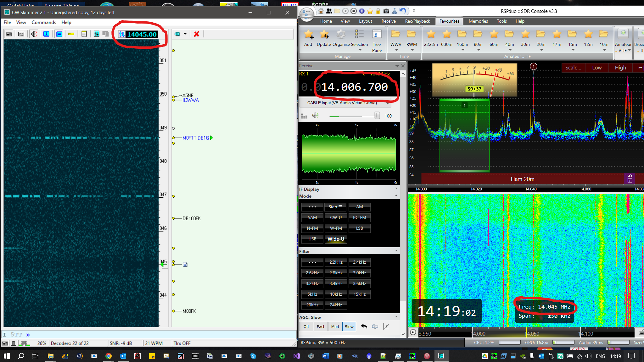
Task: Switch to the Memories ribbon tab
Action: click(478, 21)
